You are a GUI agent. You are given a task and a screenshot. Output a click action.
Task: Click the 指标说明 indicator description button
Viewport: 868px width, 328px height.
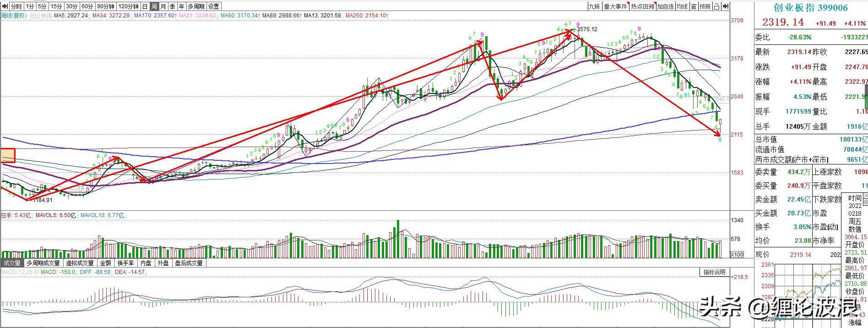[715, 272]
